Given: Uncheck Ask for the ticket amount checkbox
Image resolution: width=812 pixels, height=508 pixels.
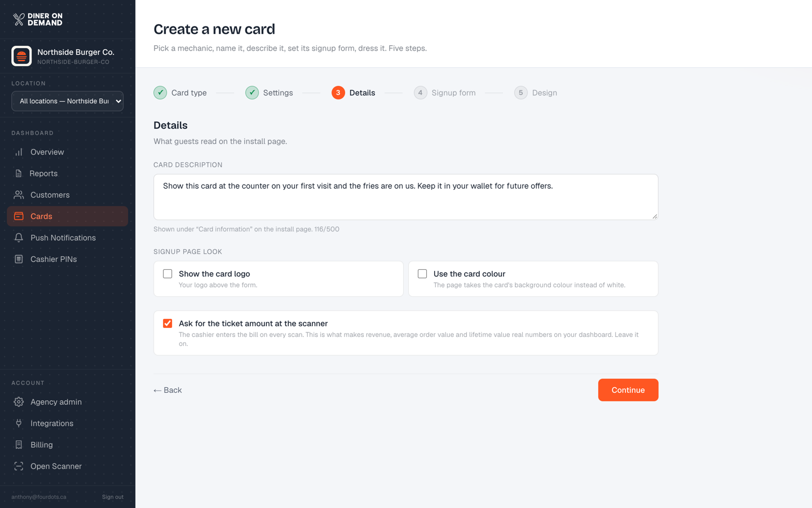Looking at the screenshot, I should [x=167, y=323].
